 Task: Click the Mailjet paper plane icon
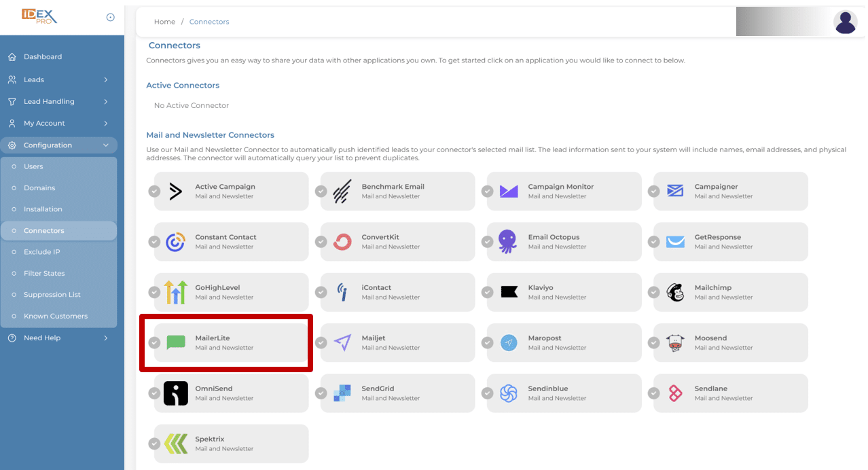click(342, 343)
